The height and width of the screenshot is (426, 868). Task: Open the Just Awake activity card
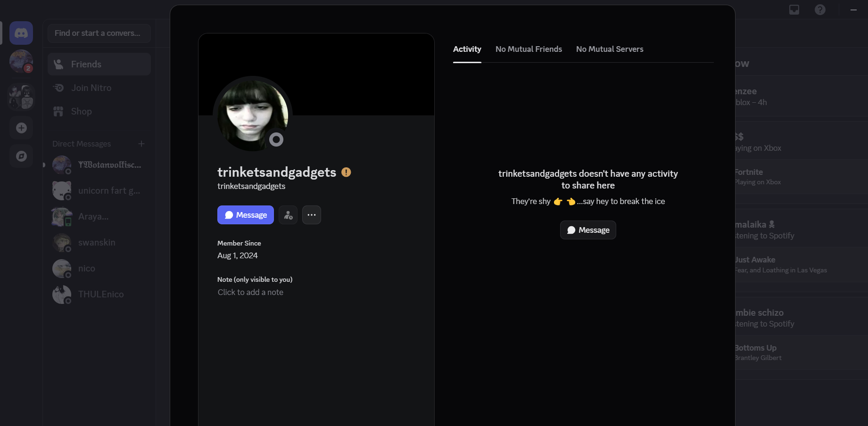pos(801,265)
